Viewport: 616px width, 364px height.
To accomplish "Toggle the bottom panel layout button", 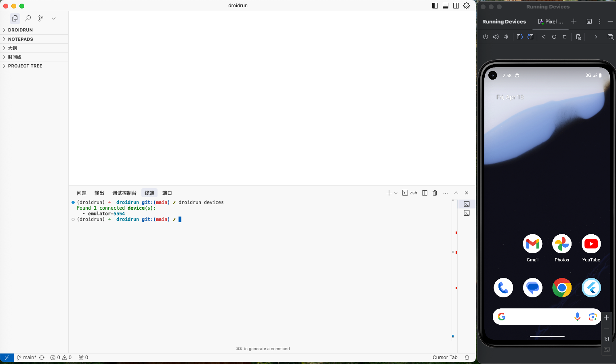I will point(446,6).
